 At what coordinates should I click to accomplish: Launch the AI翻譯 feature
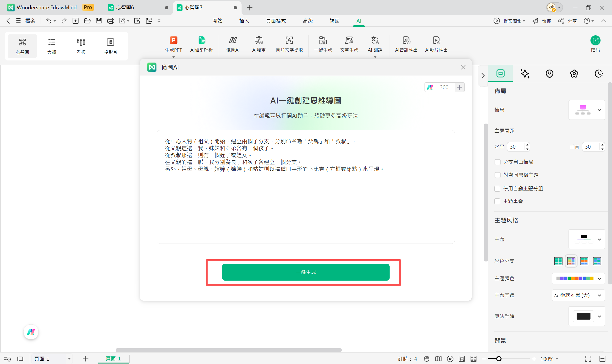coord(375,44)
